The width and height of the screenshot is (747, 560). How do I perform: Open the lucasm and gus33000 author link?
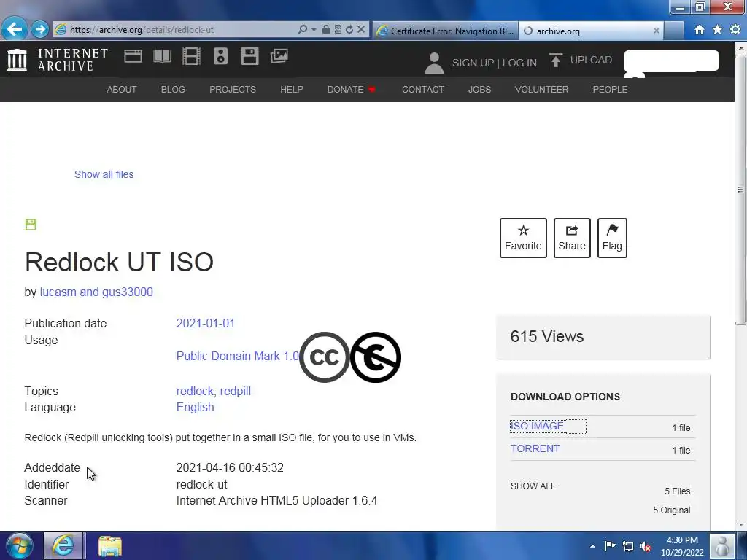click(x=96, y=292)
